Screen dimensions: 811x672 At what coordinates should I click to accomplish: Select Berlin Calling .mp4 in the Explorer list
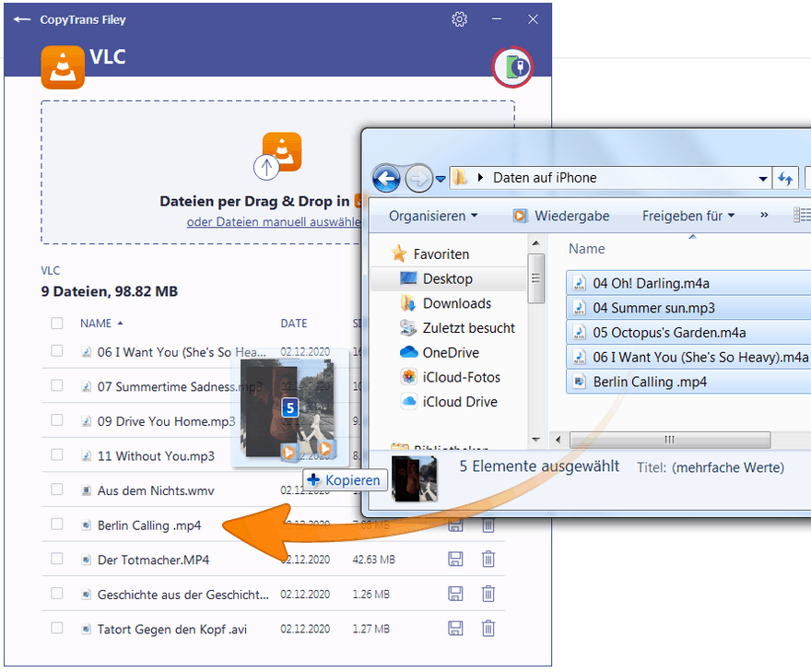point(689,382)
